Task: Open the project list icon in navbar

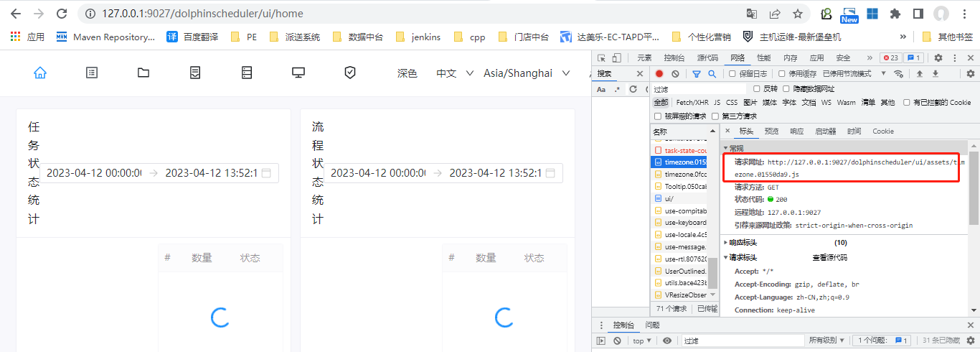Action: pyautogui.click(x=92, y=73)
